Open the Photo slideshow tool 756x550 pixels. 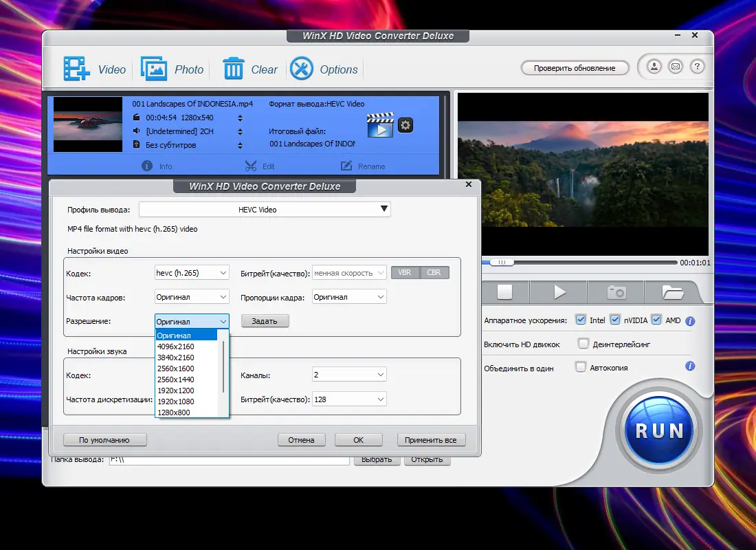click(155, 69)
